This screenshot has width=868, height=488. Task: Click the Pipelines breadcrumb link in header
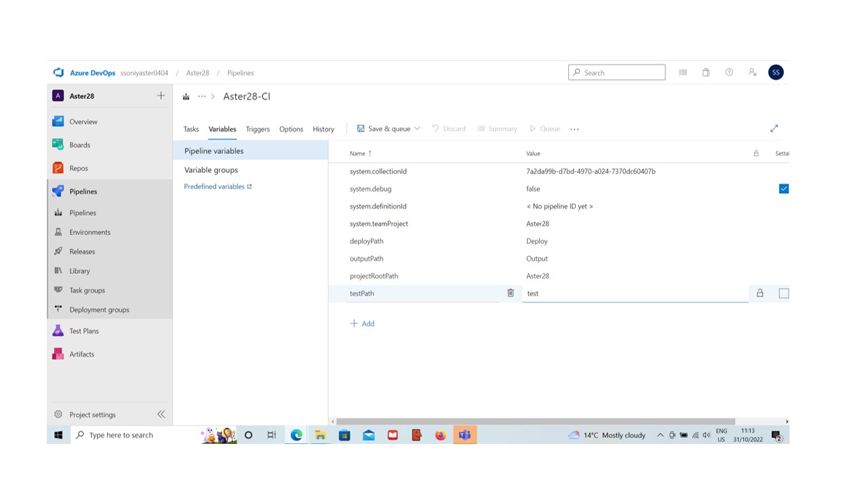click(241, 73)
